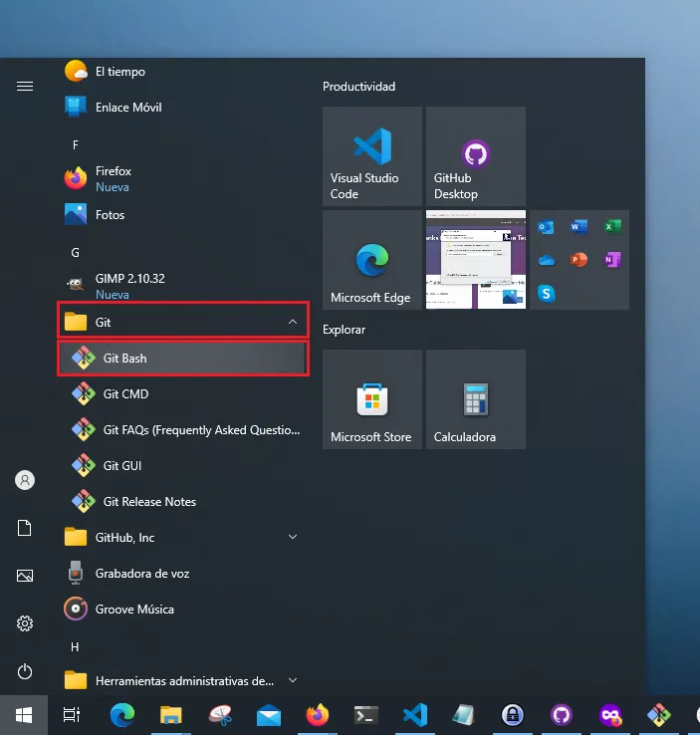Open terminal icon on the taskbar
700x735 pixels.
click(365, 715)
